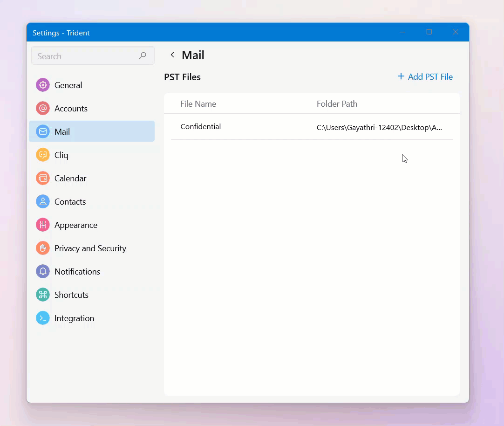
Task: Click the Contacts person icon
Action: (x=43, y=202)
